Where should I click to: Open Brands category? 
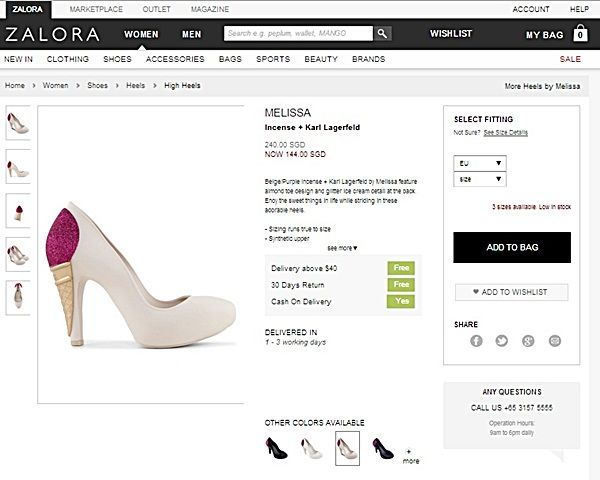coord(368,59)
